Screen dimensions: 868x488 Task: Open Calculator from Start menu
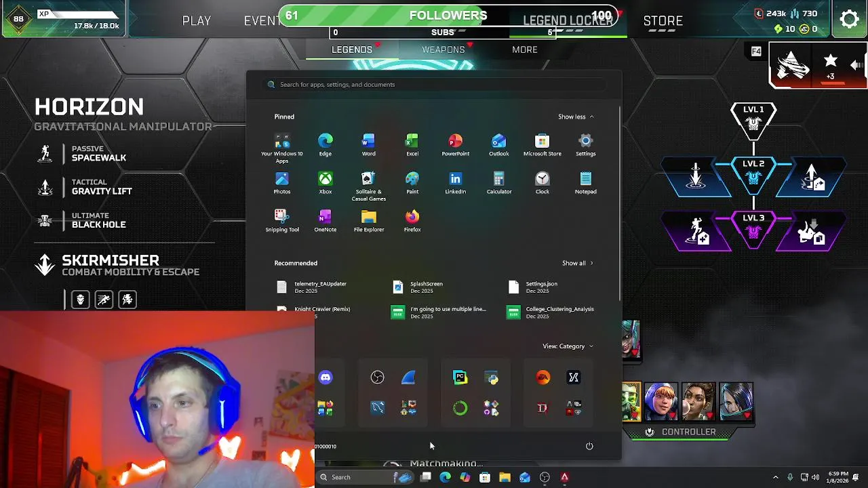pos(498,182)
